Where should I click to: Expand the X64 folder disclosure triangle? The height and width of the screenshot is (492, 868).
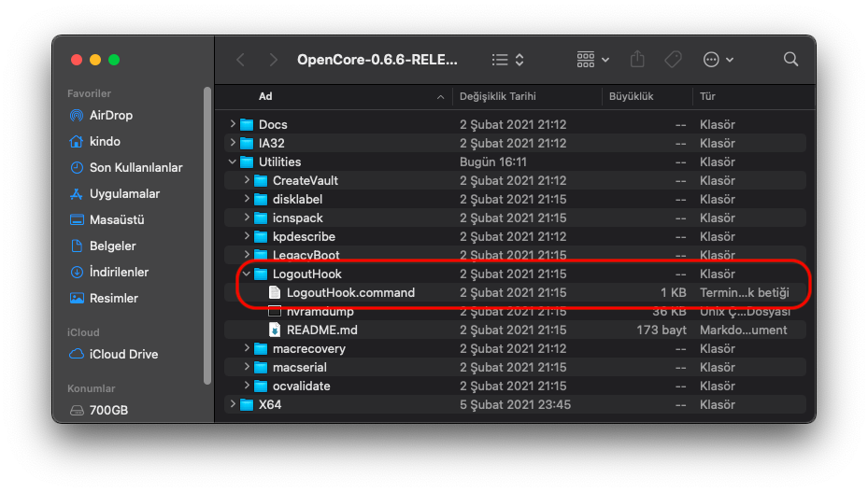point(233,405)
